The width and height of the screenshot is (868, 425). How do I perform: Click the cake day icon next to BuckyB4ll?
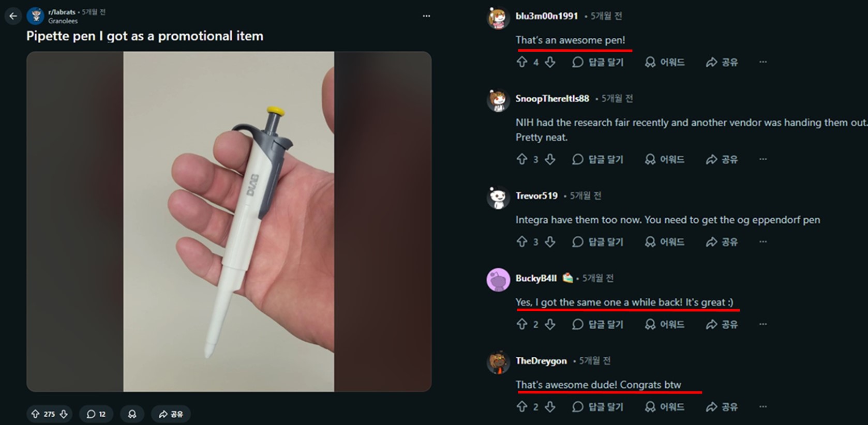point(568,278)
